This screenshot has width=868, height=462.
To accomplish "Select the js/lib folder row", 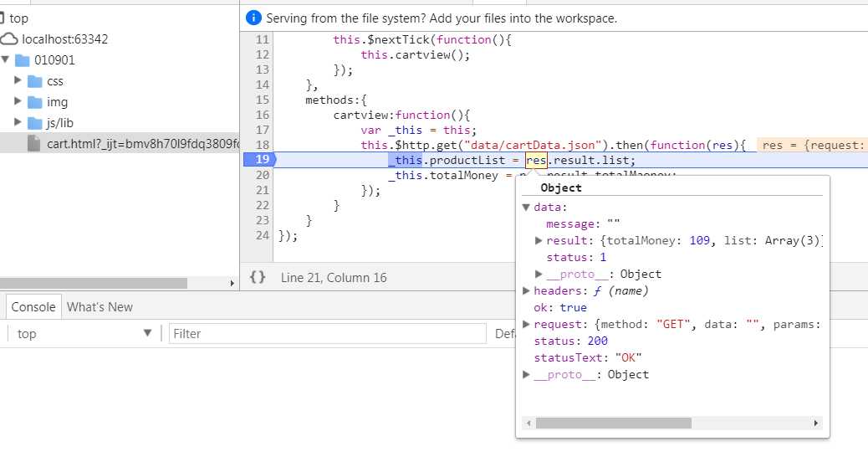I will click(59, 123).
